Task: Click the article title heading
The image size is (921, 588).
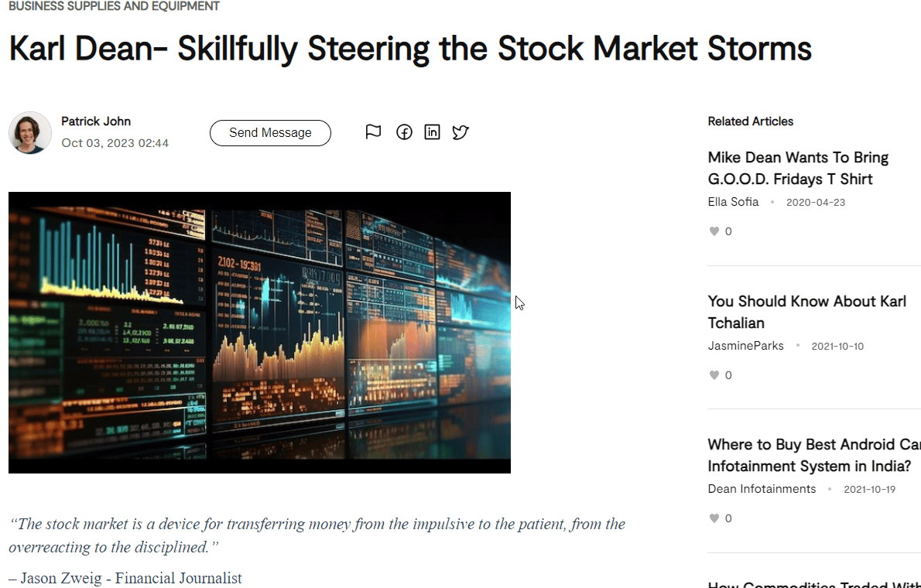Action: click(x=410, y=48)
